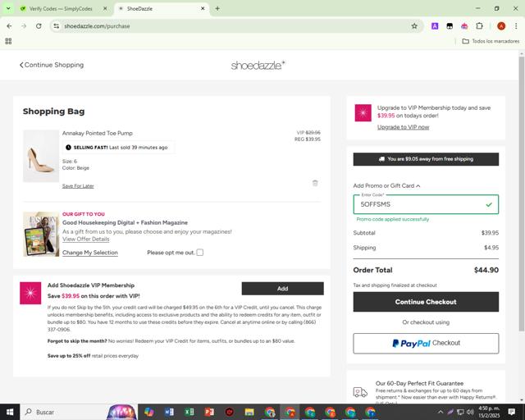This screenshot has height=420, width=525.
Task: Click Change My Selection link
Action: tap(90, 253)
